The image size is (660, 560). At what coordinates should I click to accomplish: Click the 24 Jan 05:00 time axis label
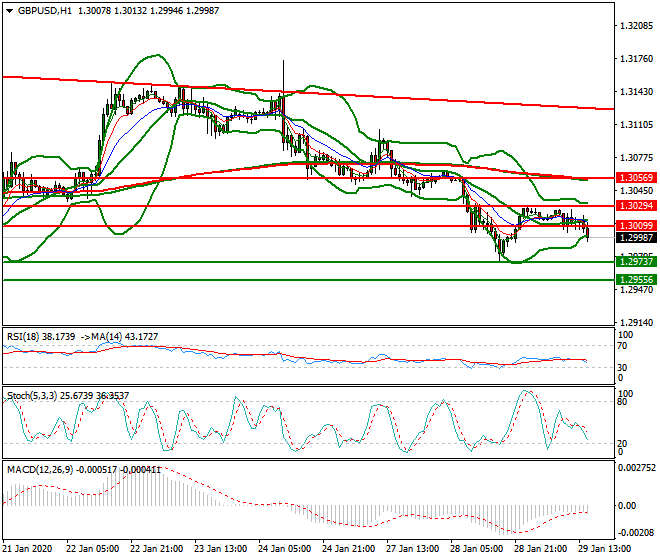(x=285, y=549)
